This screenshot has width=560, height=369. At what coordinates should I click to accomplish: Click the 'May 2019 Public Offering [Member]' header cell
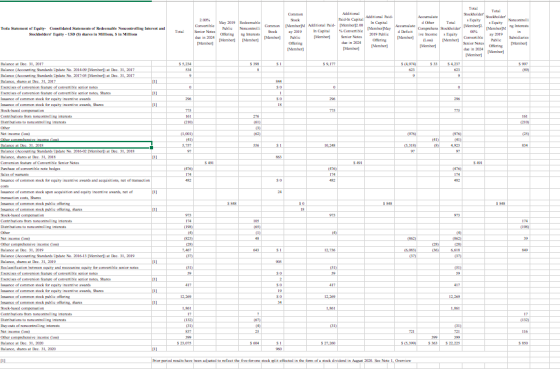[227, 31]
